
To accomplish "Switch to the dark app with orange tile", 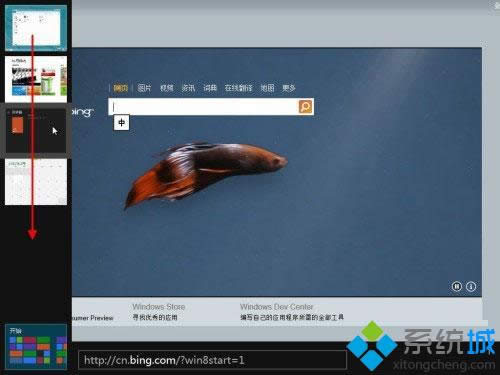I will [x=36, y=131].
